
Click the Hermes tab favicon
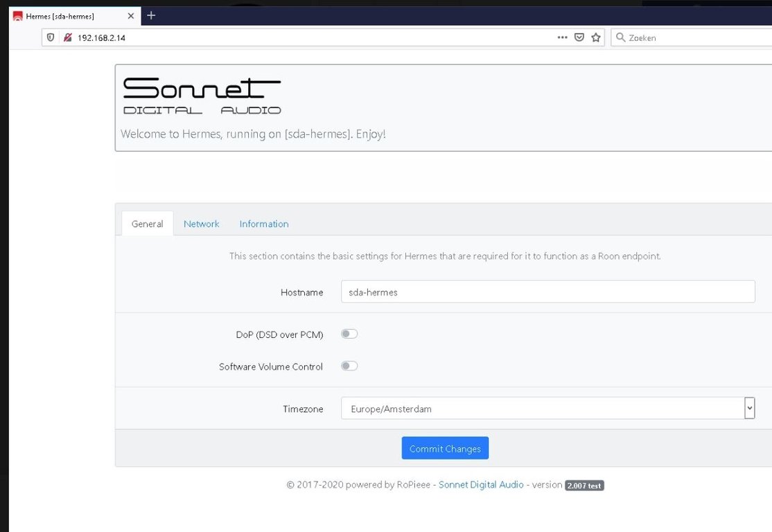(18, 16)
